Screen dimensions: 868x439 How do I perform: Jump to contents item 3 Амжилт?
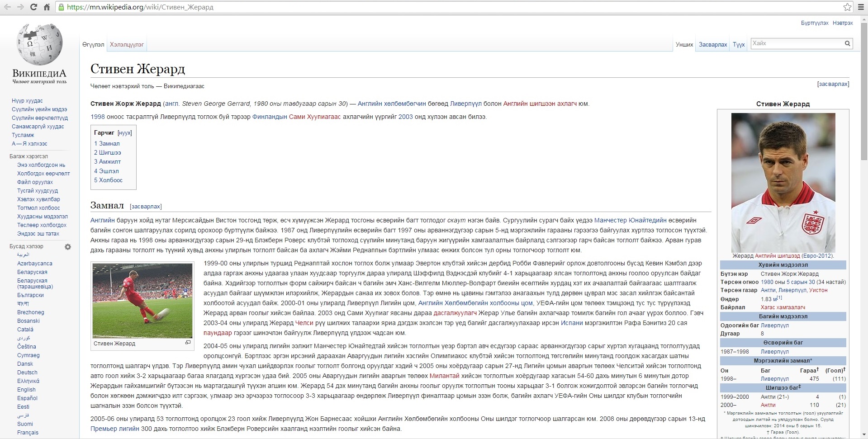[107, 161]
